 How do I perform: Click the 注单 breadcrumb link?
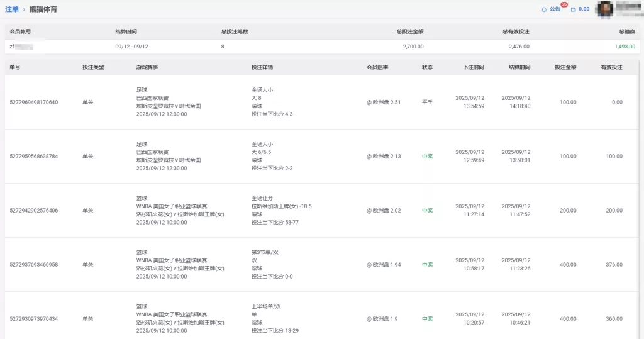[x=11, y=9]
